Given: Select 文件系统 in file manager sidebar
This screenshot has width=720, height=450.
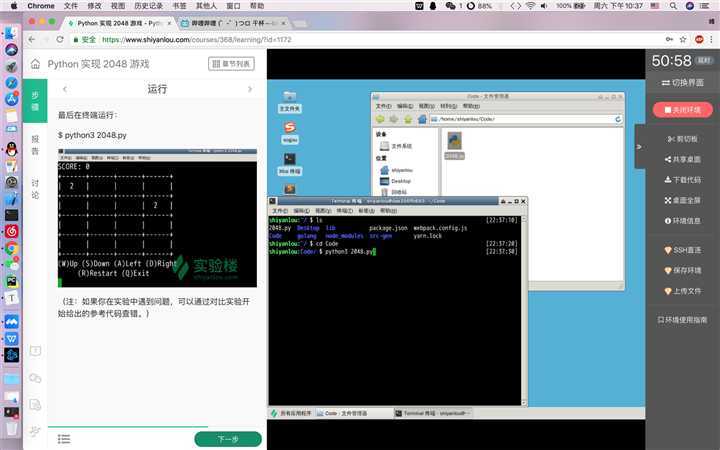Looking at the screenshot, I should (x=396, y=146).
